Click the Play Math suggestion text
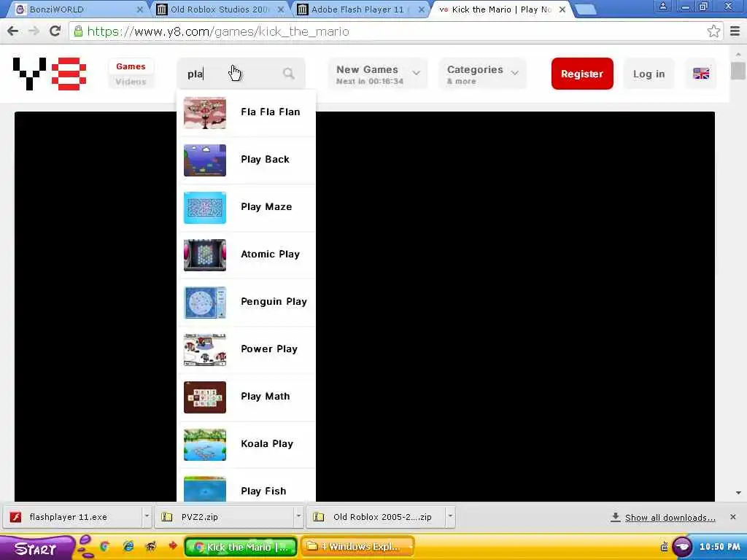The height and width of the screenshot is (560, 747). (x=266, y=396)
